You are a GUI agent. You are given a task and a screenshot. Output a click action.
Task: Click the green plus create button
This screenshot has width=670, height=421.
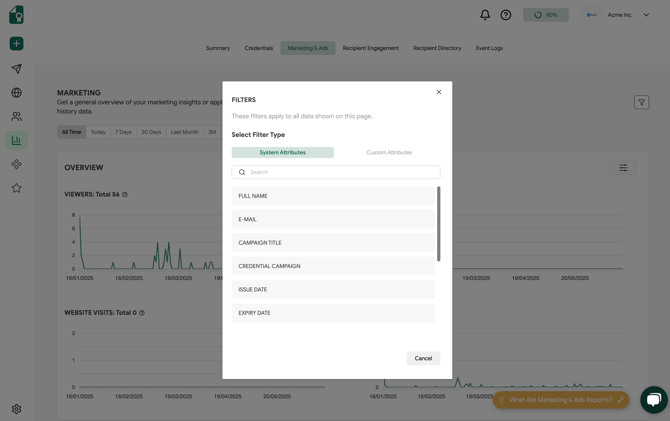[16, 44]
